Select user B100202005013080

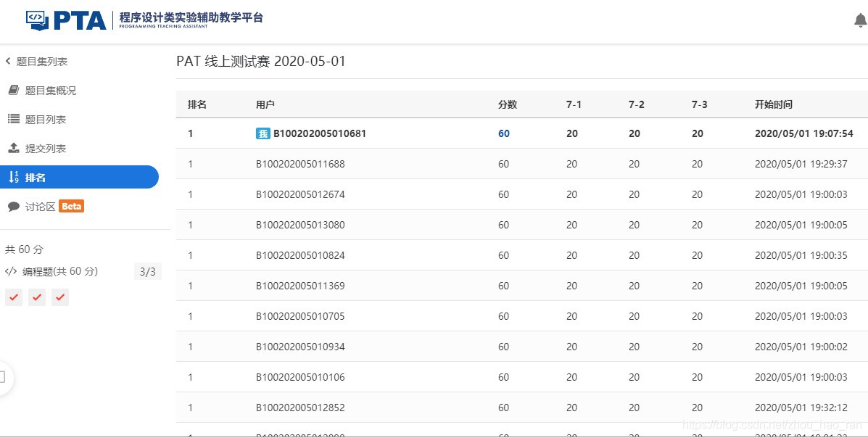300,225
